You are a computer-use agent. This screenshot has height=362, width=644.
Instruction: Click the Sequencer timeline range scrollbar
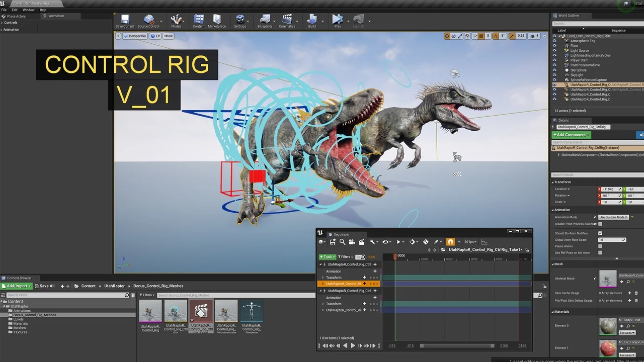pyautogui.click(x=457, y=346)
